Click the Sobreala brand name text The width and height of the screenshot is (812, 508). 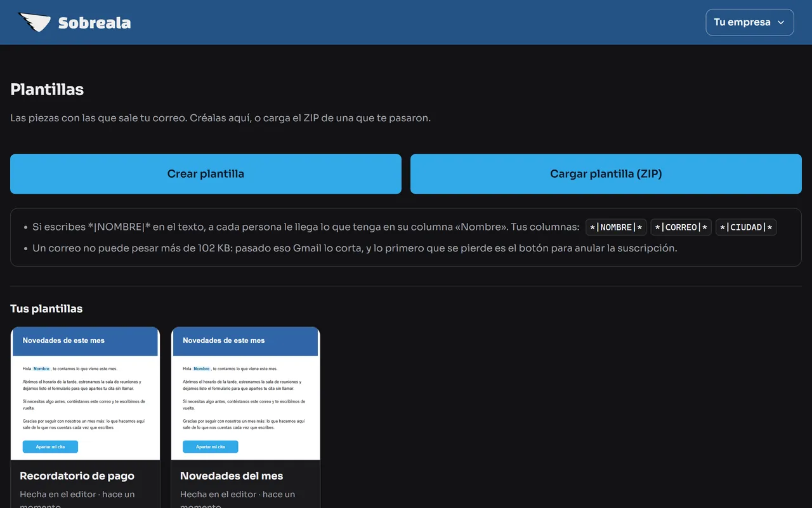click(x=95, y=23)
